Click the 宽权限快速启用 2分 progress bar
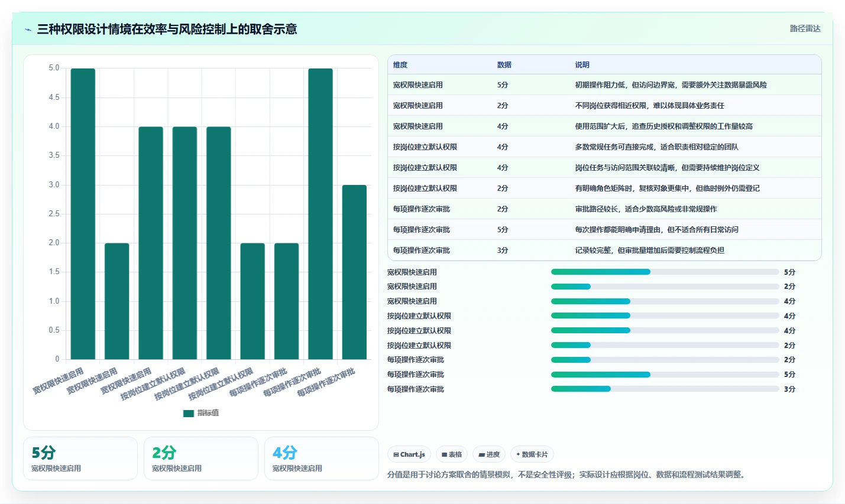845x504 pixels. click(665, 287)
